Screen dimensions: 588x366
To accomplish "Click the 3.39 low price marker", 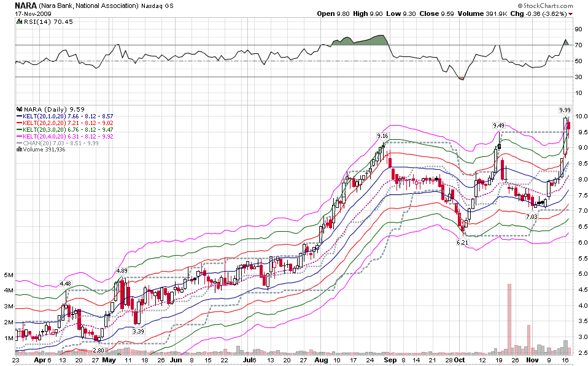I will coord(138,331).
